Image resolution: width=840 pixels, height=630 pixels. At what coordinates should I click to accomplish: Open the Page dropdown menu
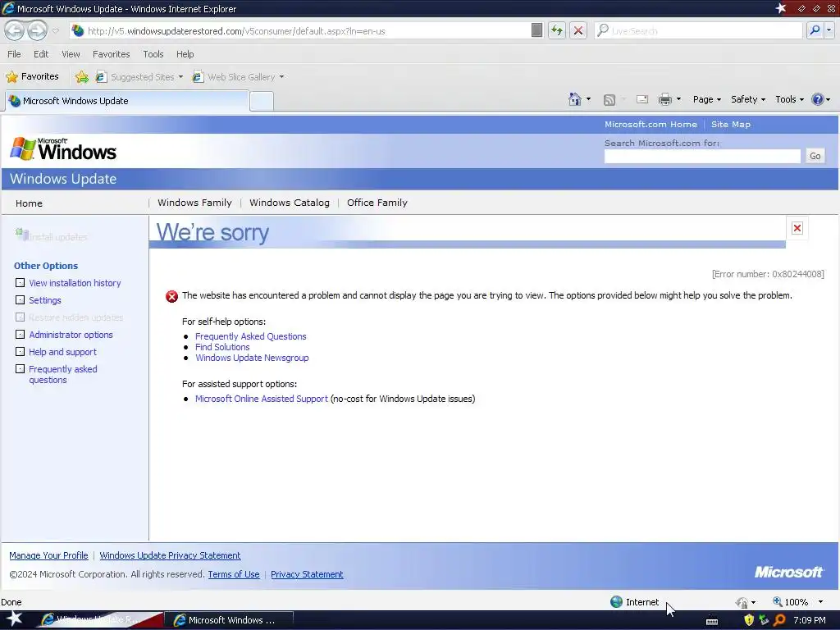706,99
